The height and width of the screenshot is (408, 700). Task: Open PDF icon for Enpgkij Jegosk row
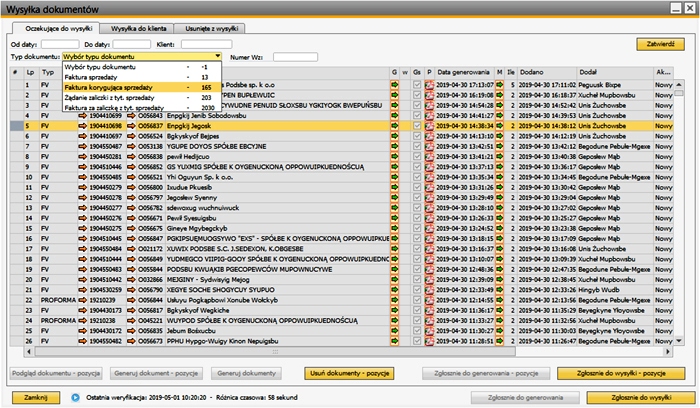429,126
